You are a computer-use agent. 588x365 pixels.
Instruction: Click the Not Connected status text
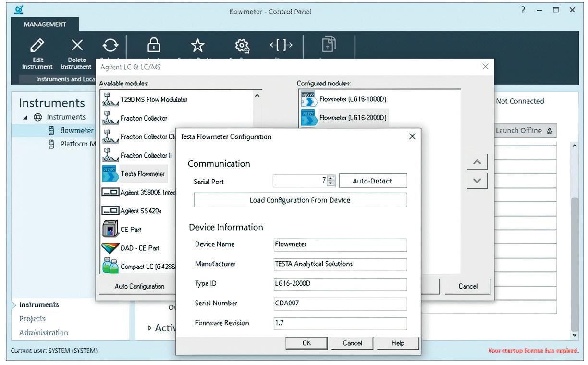pyautogui.click(x=520, y=101)
